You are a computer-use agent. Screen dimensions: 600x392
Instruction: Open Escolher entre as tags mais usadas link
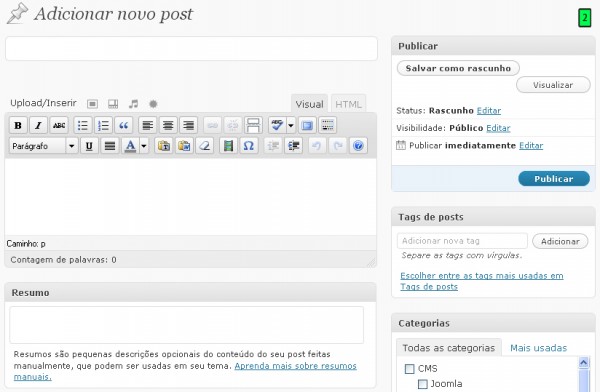[x=482, y=281]
